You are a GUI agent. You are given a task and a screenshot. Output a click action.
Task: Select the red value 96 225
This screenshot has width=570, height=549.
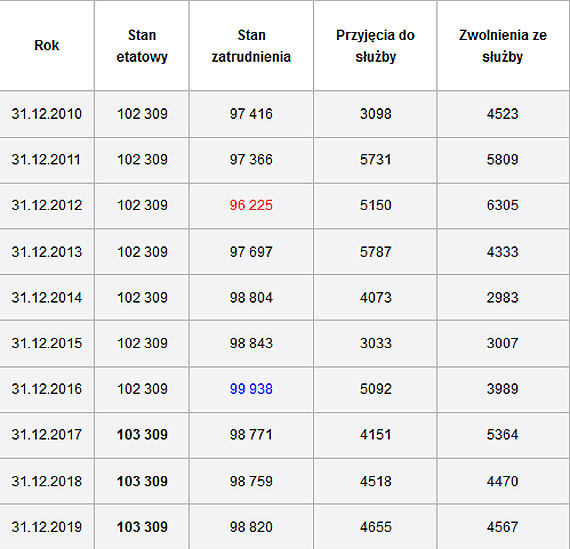pos(251,205)
